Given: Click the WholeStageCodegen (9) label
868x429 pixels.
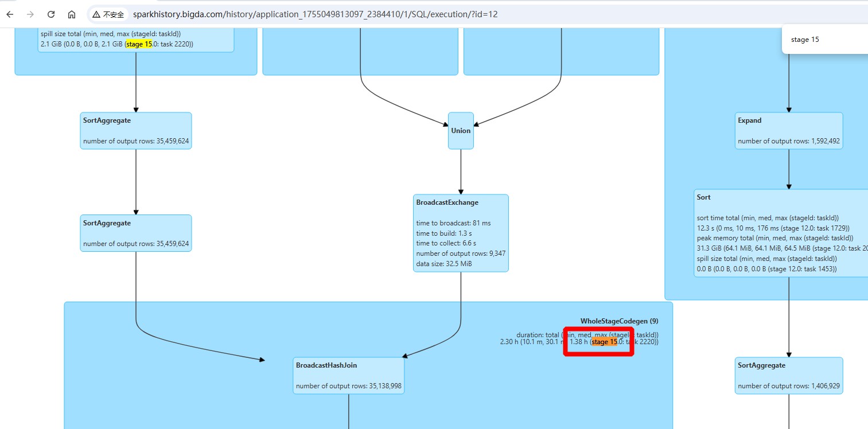Looking at the screenshot, I should (619, 321).
